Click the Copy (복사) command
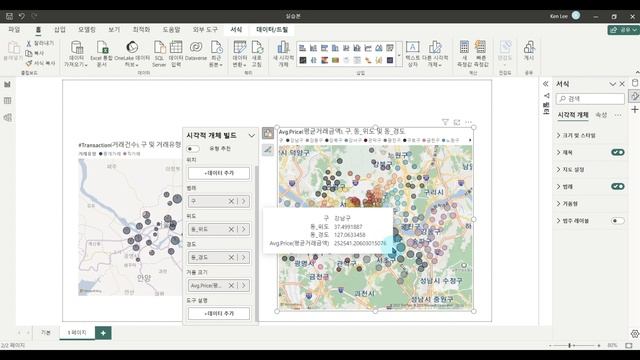Viewport: 640px width, 360px height. [35, 53]
